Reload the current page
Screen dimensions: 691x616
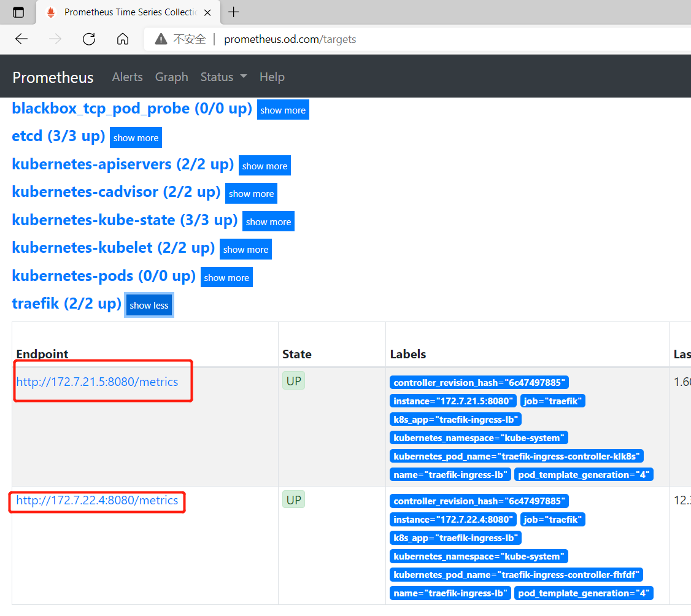89,39
